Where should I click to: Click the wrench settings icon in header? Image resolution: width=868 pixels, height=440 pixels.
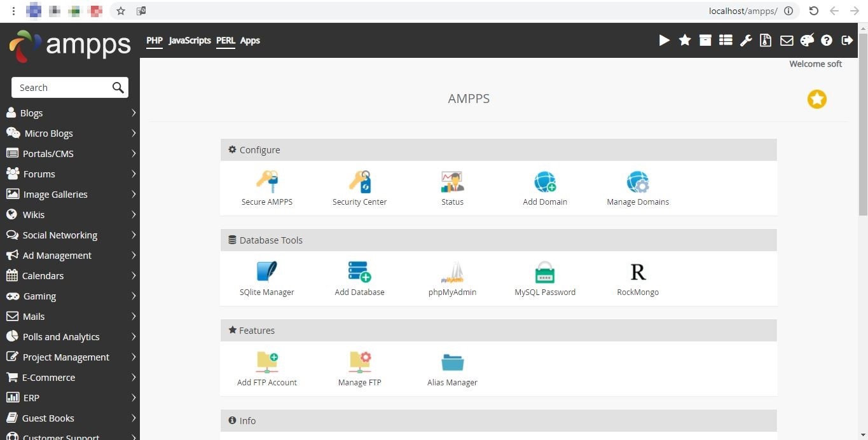click(746, 41)
